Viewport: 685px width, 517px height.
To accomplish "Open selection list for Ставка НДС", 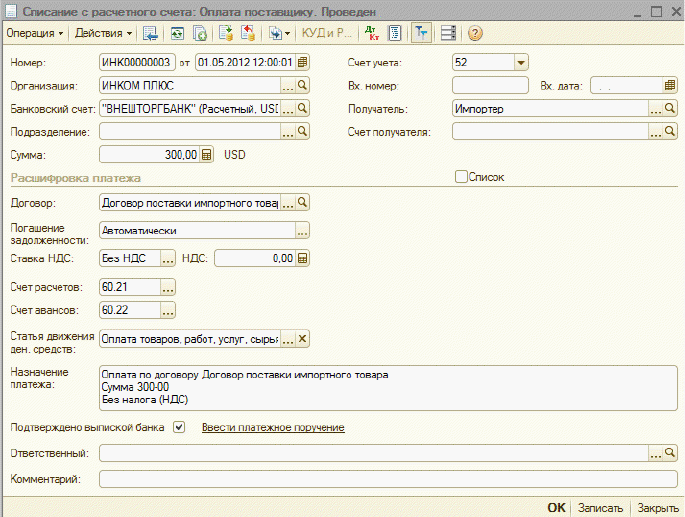I will [x=168, y=258].
